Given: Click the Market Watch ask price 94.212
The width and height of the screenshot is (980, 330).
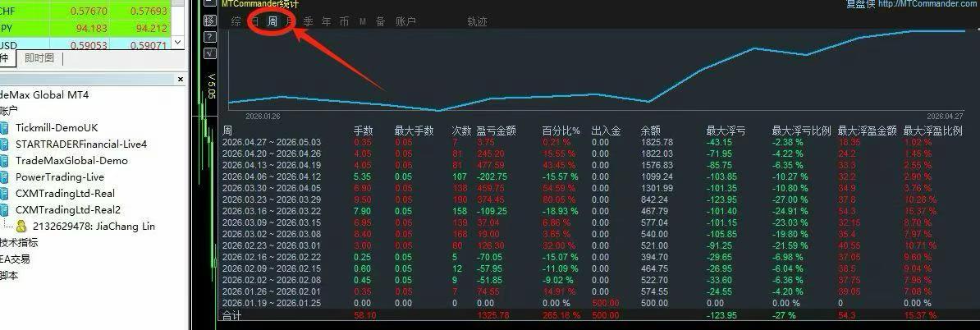Looking at the screenshot, I should tap(152, 28).
